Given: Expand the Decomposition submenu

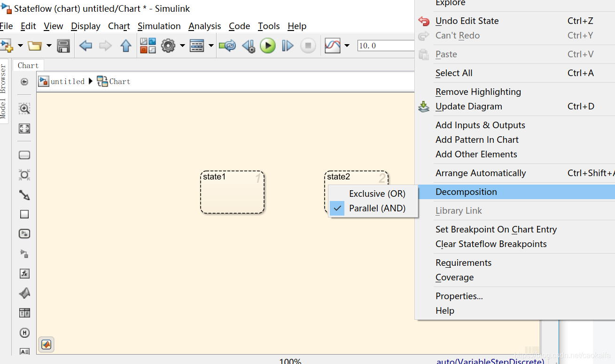Looking at the screenshot, I should [466, 192].
